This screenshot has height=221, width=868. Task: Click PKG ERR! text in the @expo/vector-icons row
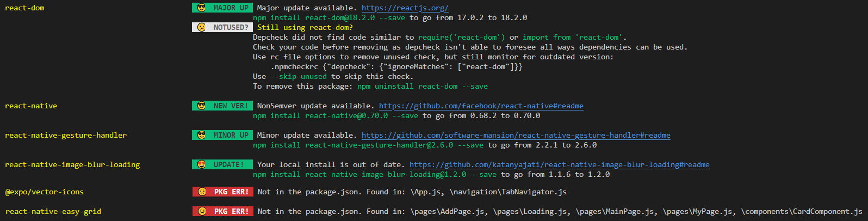tap(232, 192)
